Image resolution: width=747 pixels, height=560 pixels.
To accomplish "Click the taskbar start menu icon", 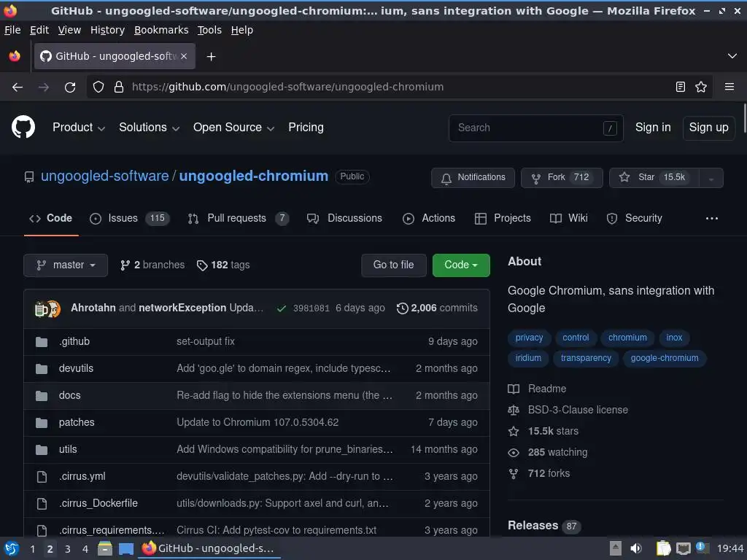I will (12, 548).
